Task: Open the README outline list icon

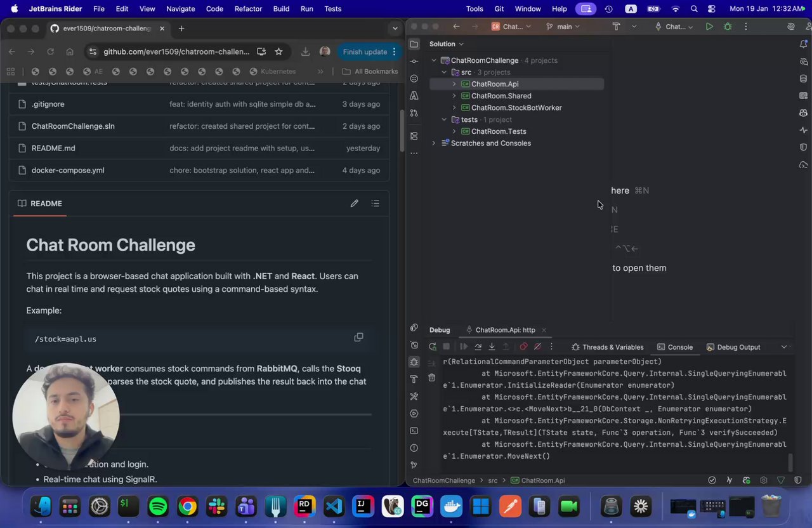Action: tap(376, 203)
